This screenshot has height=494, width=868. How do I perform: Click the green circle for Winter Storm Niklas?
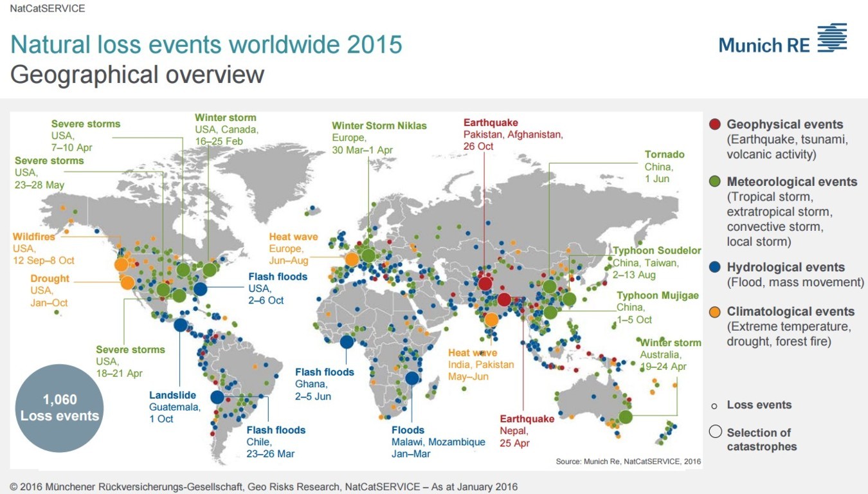[368, 255]
